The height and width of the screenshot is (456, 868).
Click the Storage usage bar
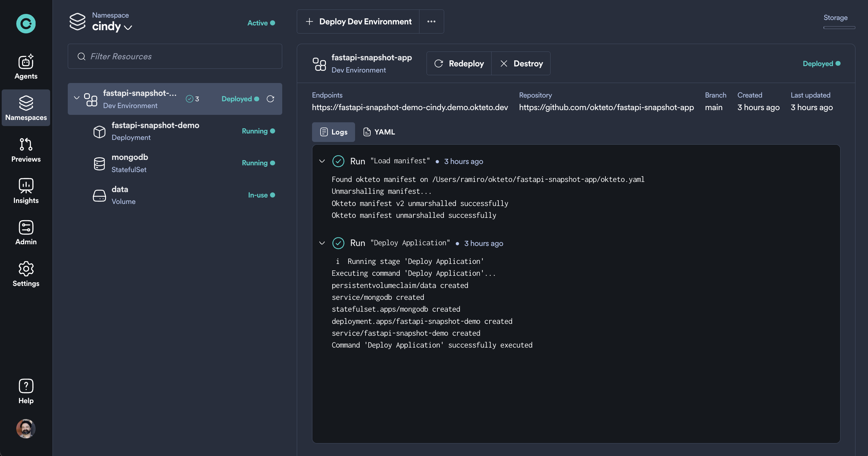click(x=839, y=28)
